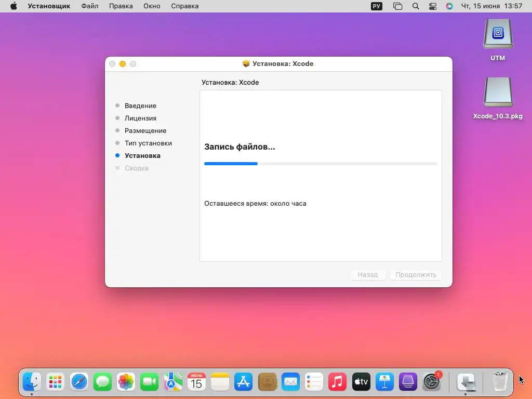This screenshot has width=532, height=399.
Task: Switch the РУ keyboard input source
Action: (377, 6)
